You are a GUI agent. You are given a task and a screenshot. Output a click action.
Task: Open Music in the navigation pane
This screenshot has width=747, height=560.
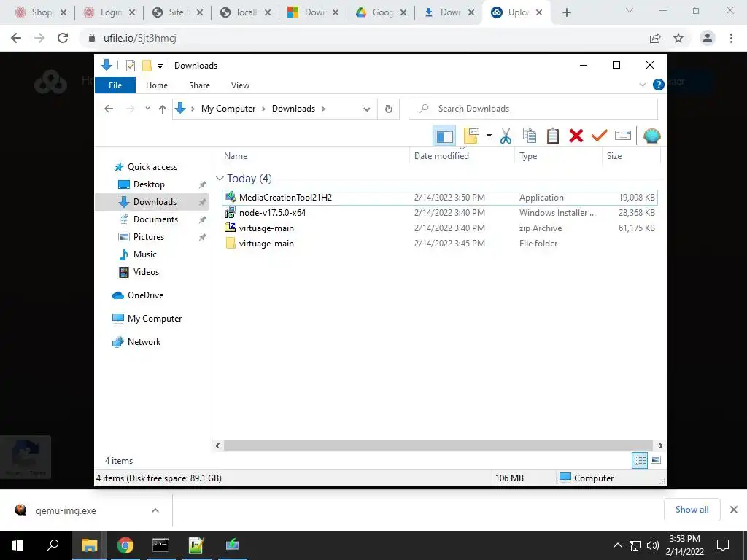[x=145, y=254]
